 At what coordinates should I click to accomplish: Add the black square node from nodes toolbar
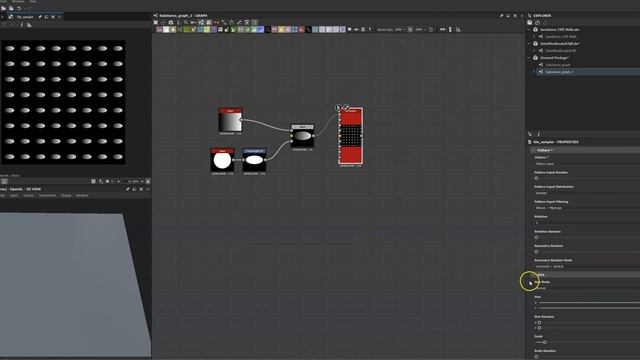click(268, 29)
